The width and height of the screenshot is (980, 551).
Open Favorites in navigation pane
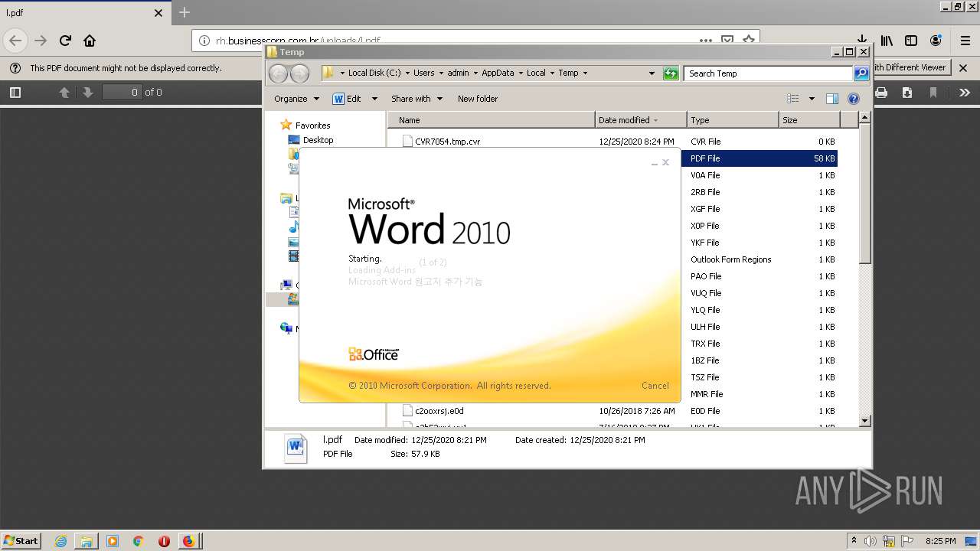coord(312,126)
